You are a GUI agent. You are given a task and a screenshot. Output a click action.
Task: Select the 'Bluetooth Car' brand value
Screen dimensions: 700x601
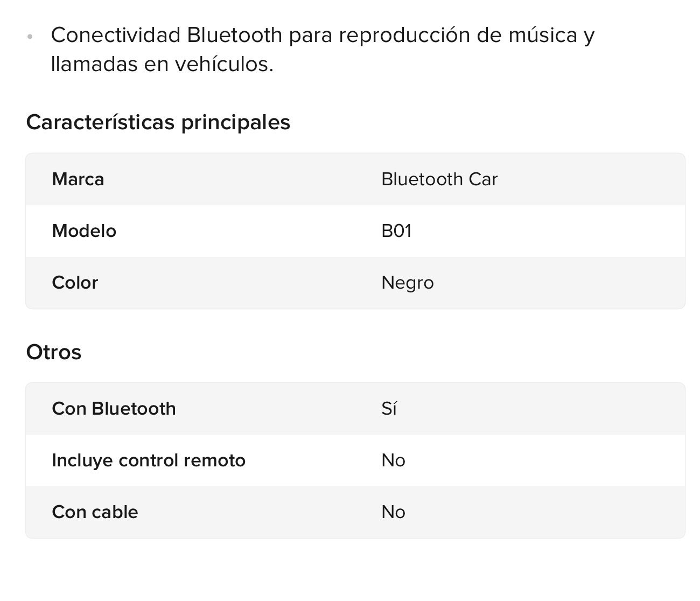[x=439, y=179]
